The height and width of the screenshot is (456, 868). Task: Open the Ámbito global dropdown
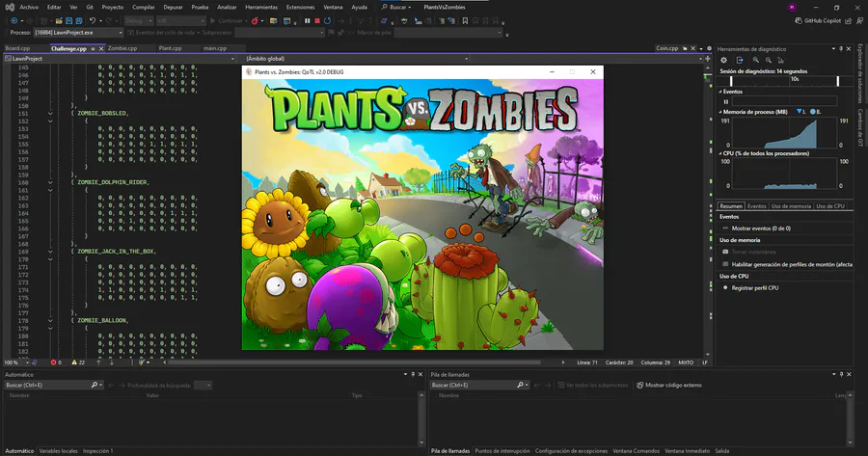357,58
